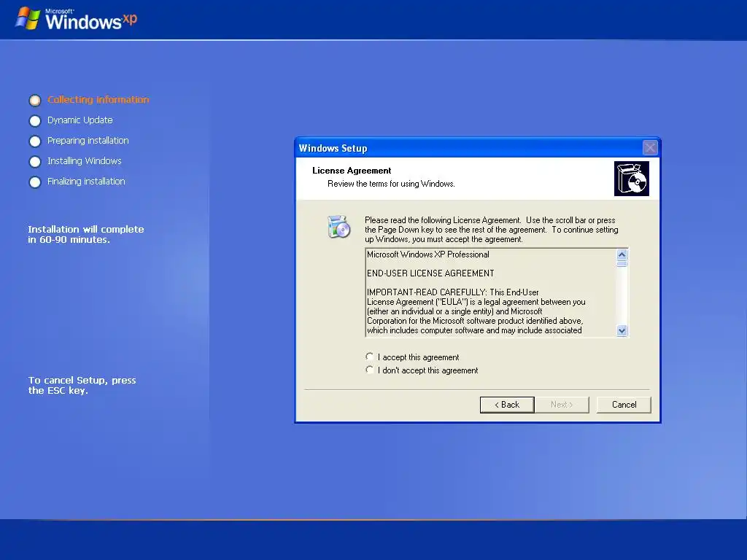Click the "Installing Windows" step label

click(85, 161)
